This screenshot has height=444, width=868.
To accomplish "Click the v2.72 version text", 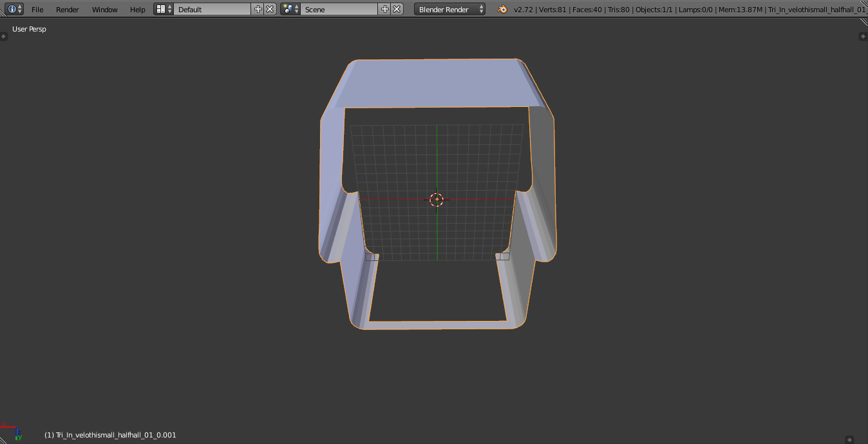I will 522,10.
